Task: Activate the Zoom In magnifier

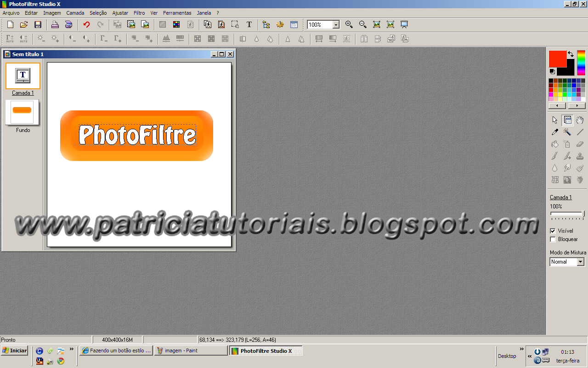Action: [349, 24]
